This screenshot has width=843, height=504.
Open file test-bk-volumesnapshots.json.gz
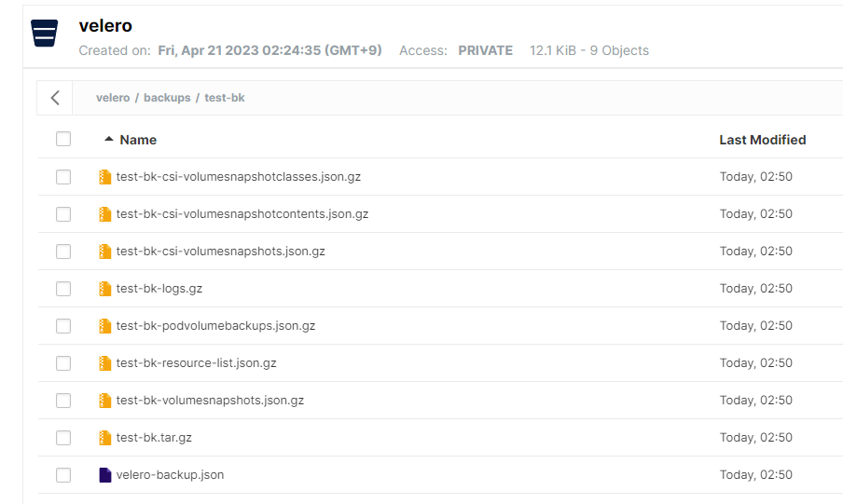click(x=210, y=401)
